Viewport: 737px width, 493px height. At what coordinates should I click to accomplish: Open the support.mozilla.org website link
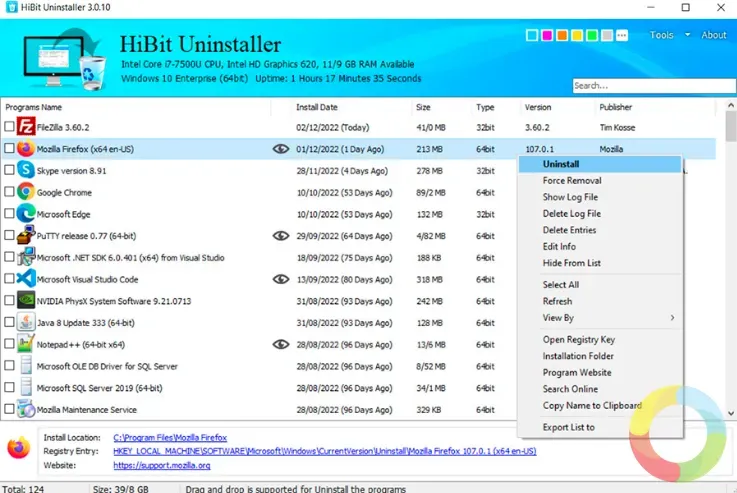tap(162, 465)
